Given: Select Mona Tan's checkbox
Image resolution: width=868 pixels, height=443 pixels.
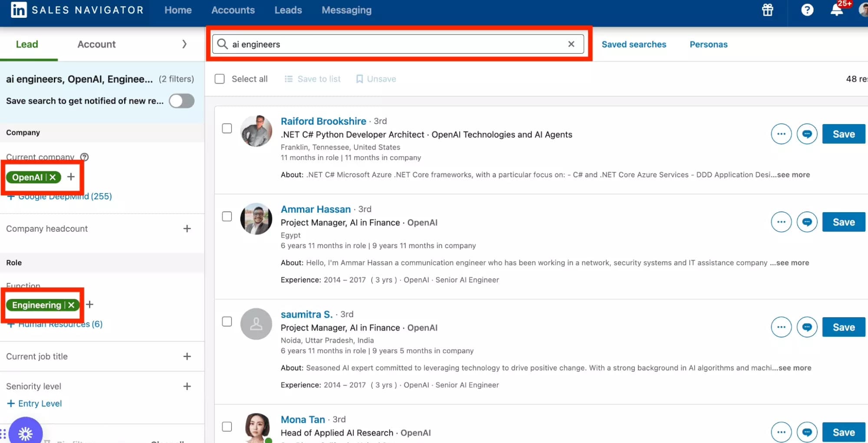Looking at the screenshot, I should pos(227,427).
